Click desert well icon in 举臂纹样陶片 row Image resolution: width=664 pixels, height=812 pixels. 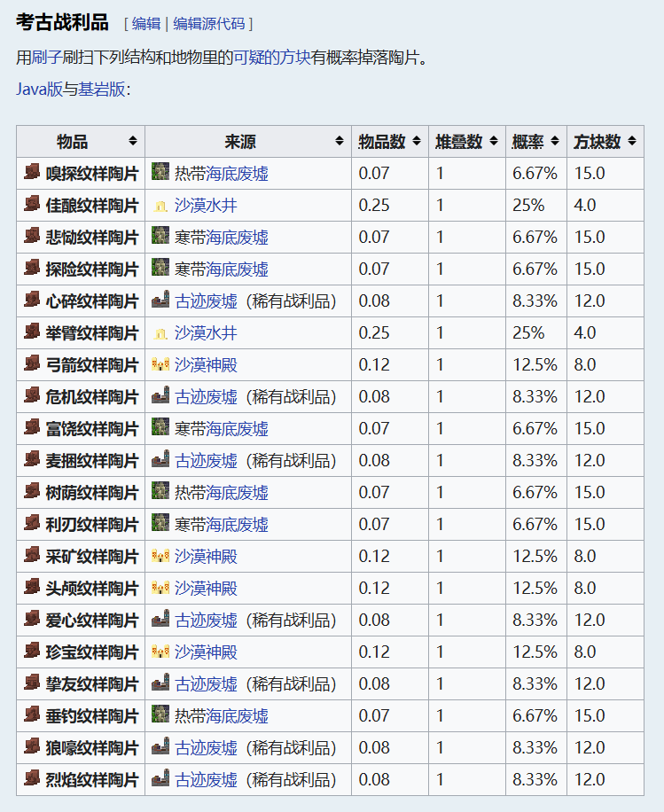pos(160,333)
